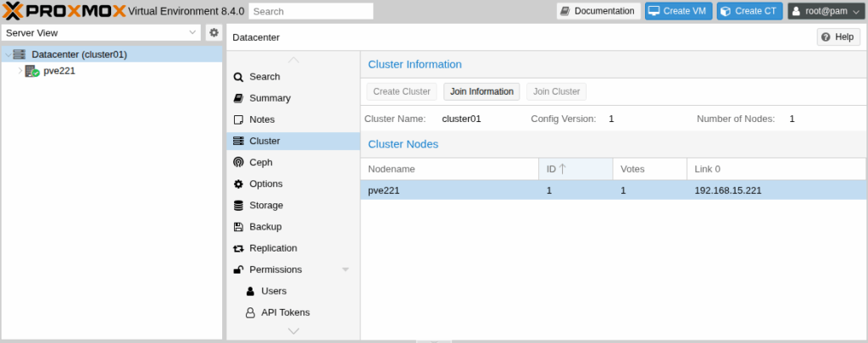Expand the pve221 tree node
This screenshot has height=343, width=868.
pos(20,71)
